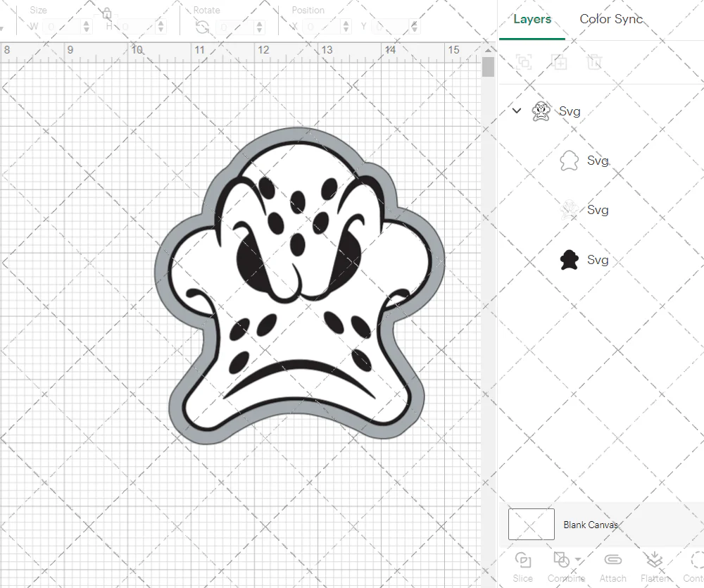Open the Layers tab
704x588 pixels.
click(532, 19)
